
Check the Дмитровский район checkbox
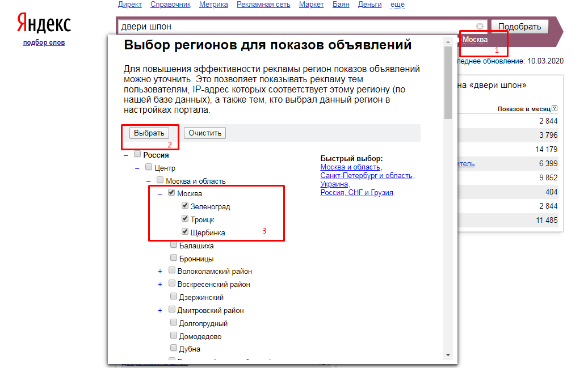coord(172,310)
